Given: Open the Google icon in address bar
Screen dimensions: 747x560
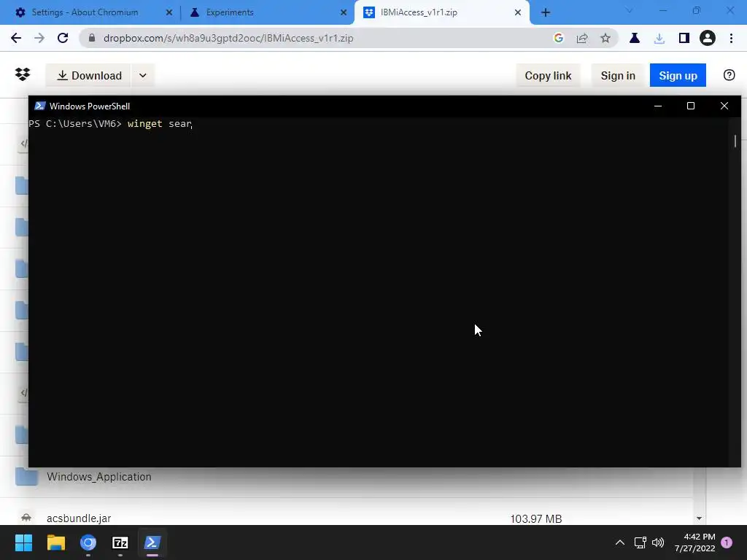Looking at the screenshot, I should tap(559, 38).
